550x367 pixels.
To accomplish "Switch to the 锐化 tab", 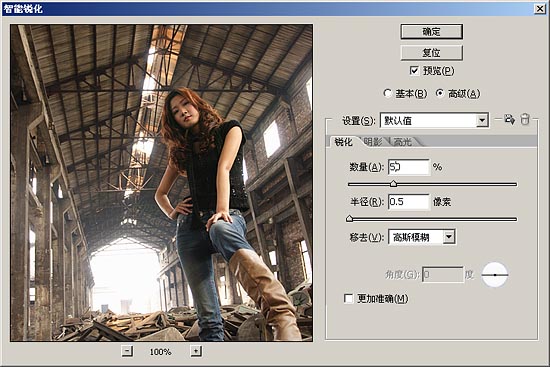I will pyautogui.click(x=343, y=142).
